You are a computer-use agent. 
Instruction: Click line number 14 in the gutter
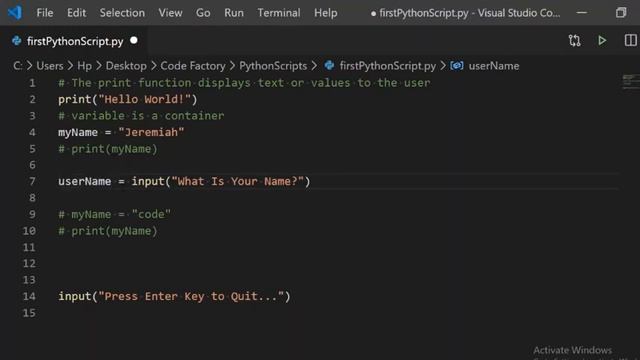[29, 297]
